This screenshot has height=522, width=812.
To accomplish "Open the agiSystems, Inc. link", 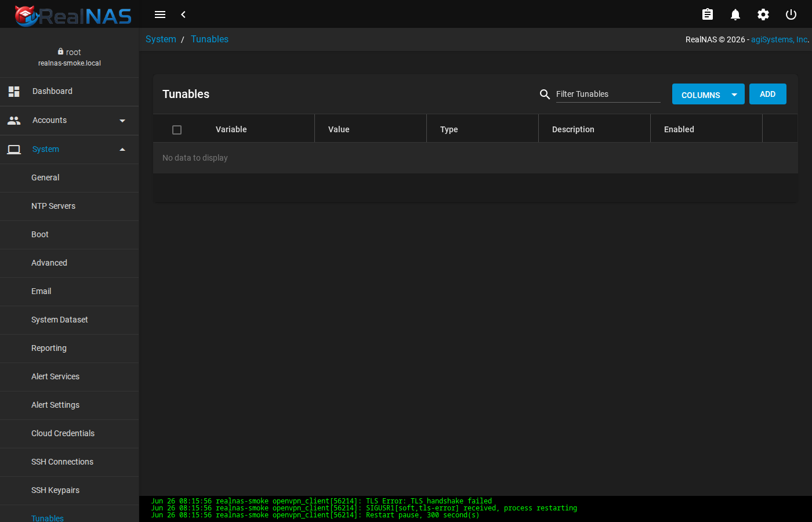I will 780,39.
